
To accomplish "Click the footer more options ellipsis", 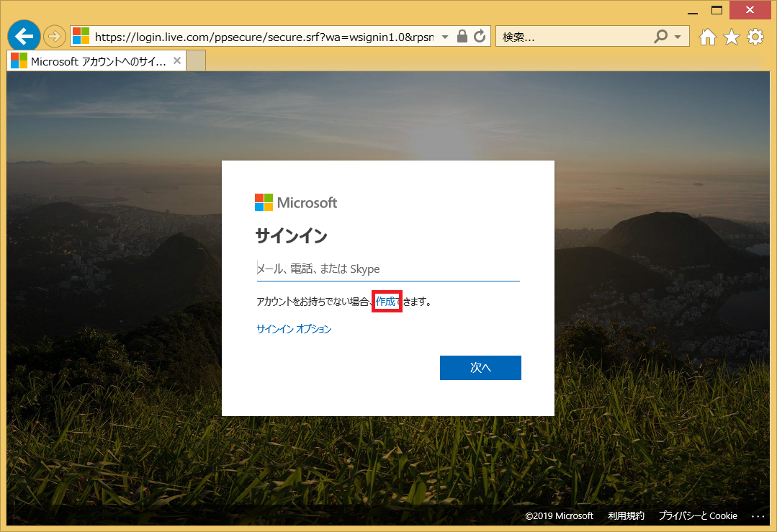I will point(758,516).
